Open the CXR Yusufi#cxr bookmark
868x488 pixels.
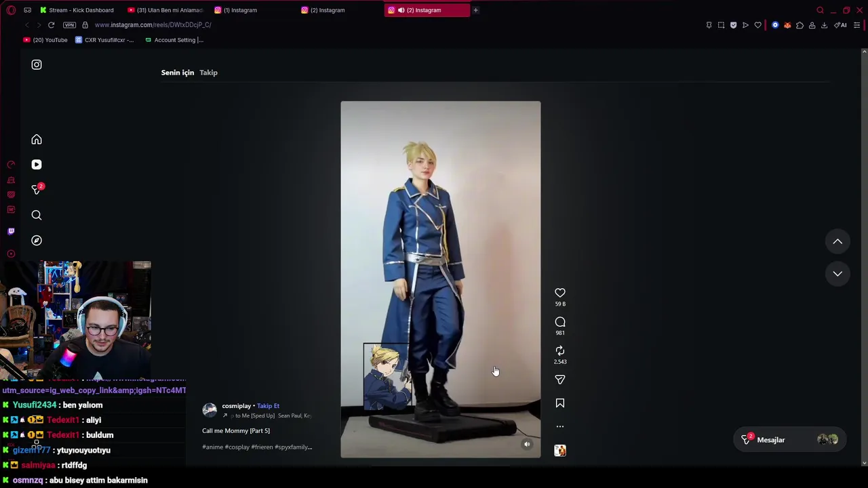(104, 40)
